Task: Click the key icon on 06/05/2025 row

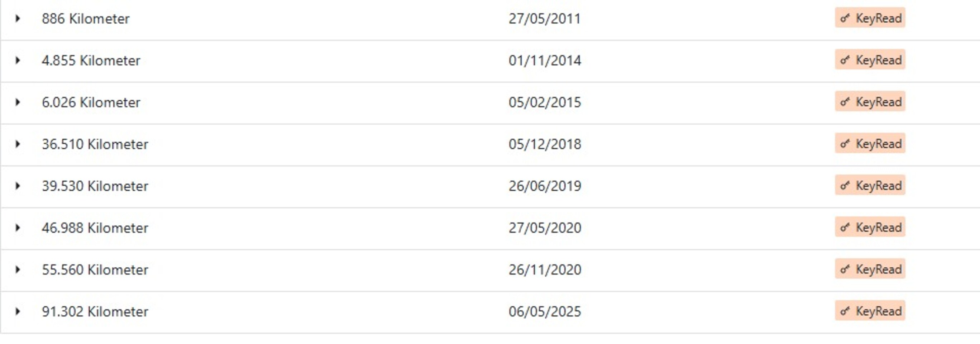Action: pos(845,311)
